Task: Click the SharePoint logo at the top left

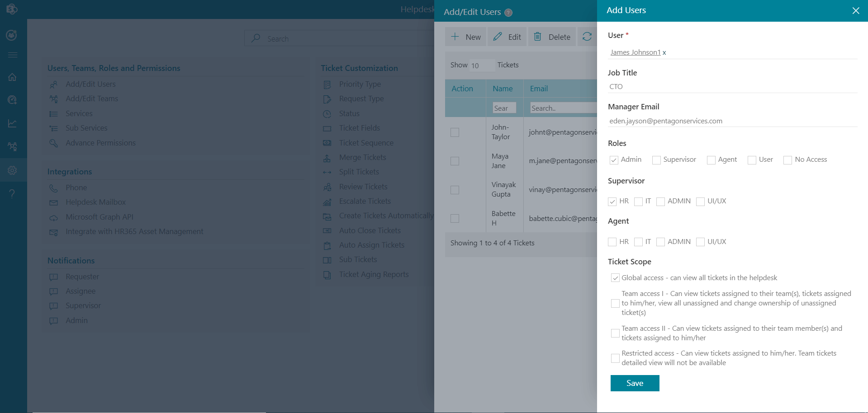Action: [12, 9]
